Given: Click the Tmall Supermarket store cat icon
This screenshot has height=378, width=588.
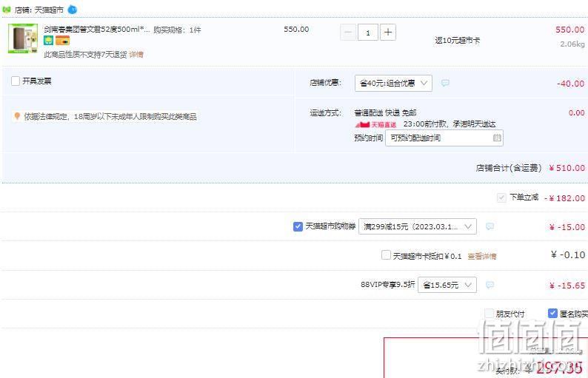Looking at the screenshot, I should [7, 10].
